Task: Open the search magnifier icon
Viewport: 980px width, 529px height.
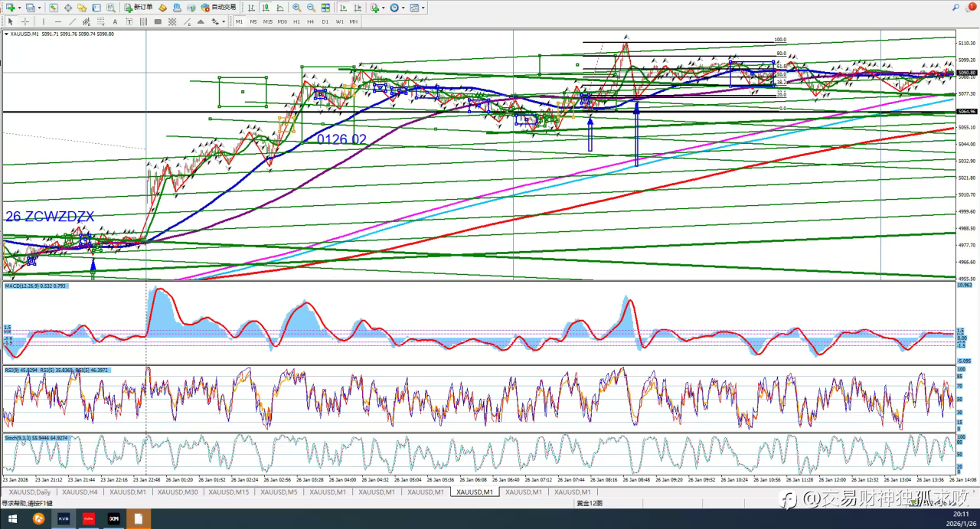Action: click(x=956, y=8)
